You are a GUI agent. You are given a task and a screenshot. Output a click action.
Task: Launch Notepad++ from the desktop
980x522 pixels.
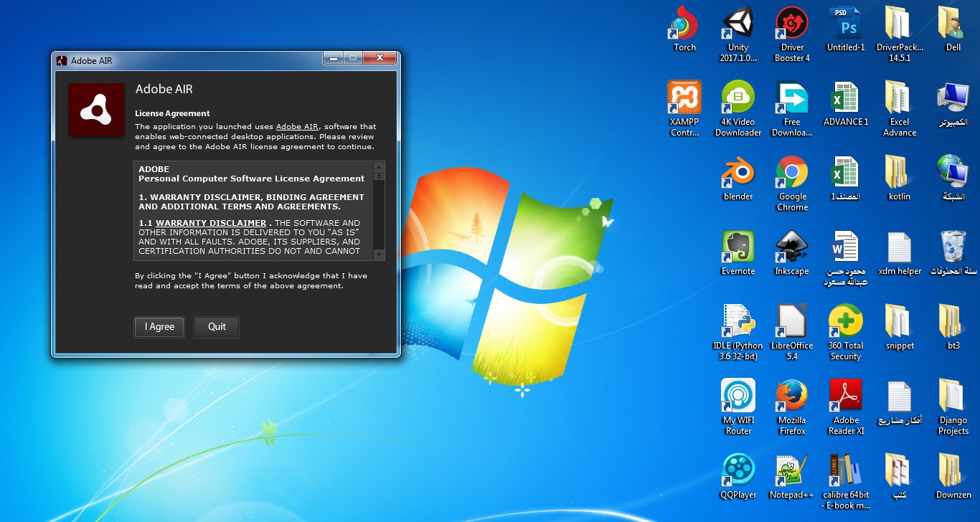coord(791,470)
